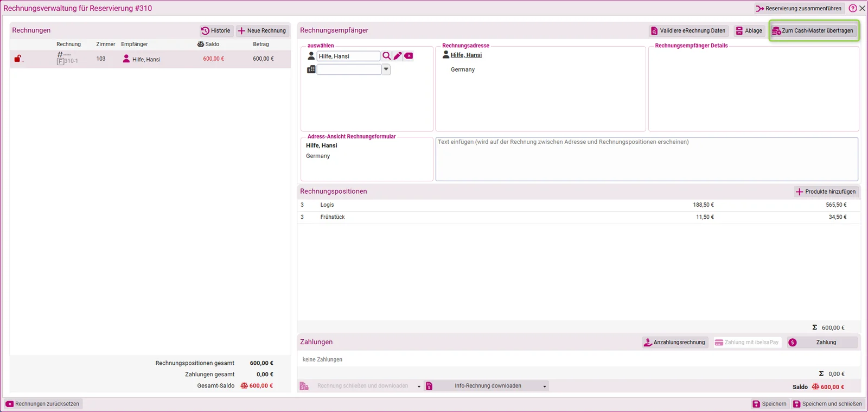Click the Empfänger column header
Viewport: 868px width, 412px height.
(x=135, y=45)
